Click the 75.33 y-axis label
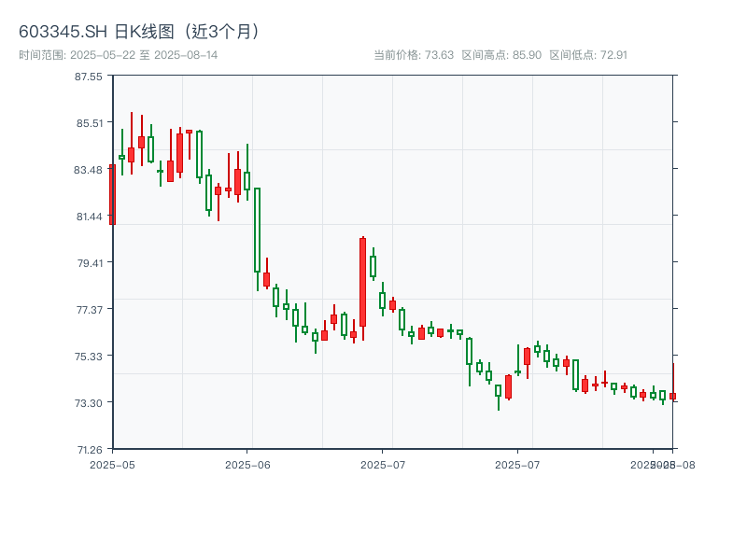747x560 pixels. [x=89, y=357]
